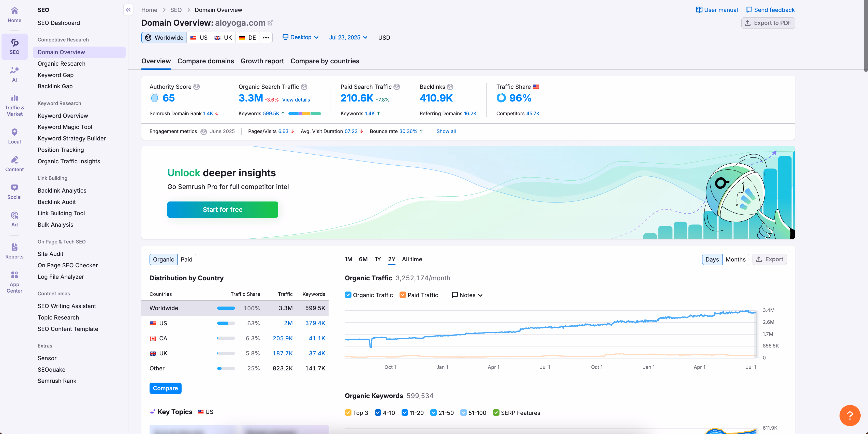Click the more countries ellipsis button
Viewport: 868px width, 434px height.
tap(266, 37)
